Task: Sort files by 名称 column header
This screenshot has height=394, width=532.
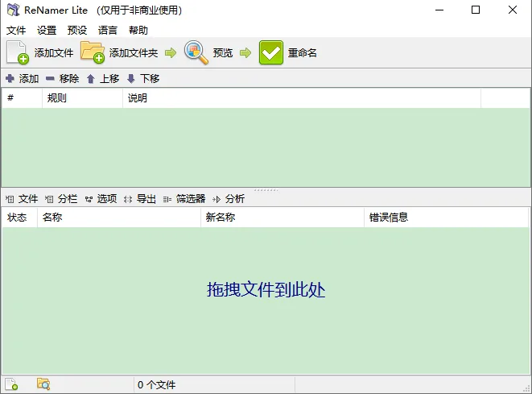Action: pos(119,218)
